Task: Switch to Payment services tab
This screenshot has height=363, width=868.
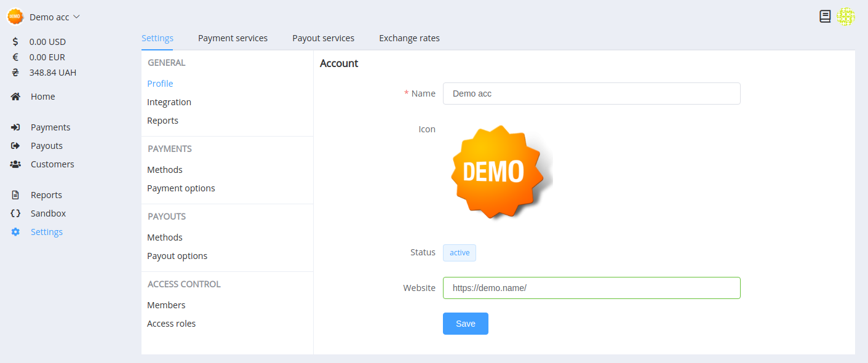Action: [233, 38]
